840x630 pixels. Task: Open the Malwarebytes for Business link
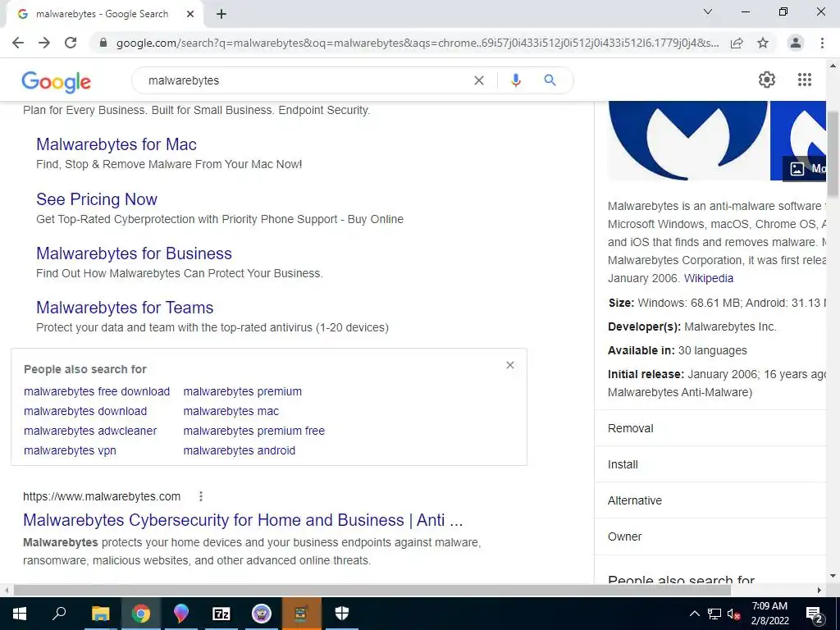tap(134, 253)
